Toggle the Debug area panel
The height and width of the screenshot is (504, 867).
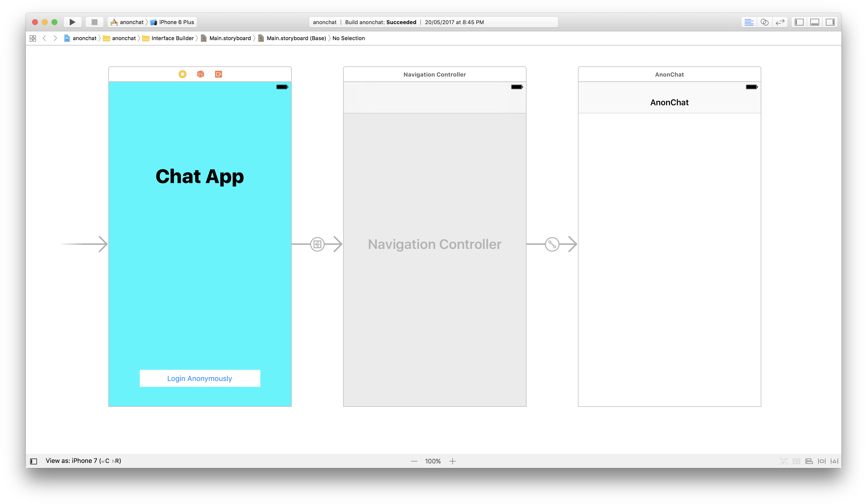[x=814, y=22]
